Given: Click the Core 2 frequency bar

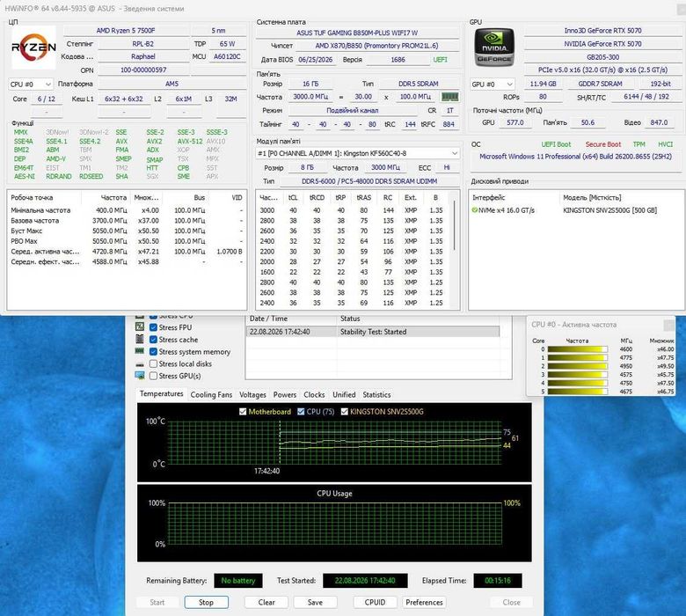Looking at the screenshot, I should coord(578,366).
